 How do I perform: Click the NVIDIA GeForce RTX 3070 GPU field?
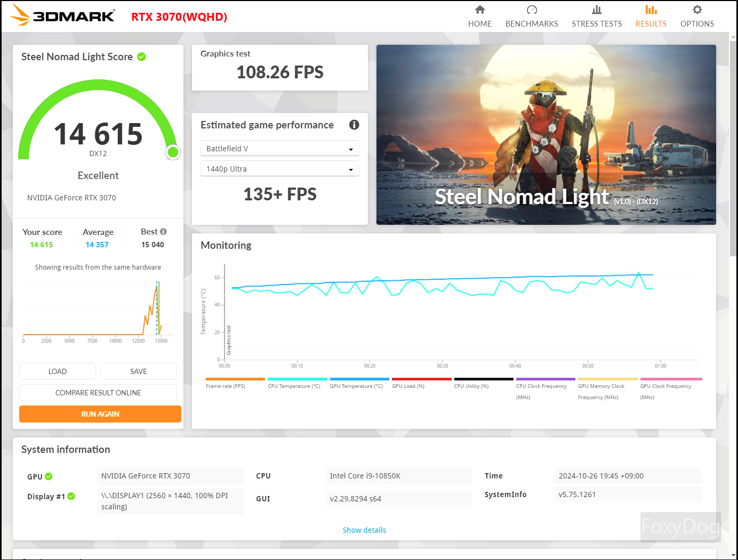click(x=171, y=476)
